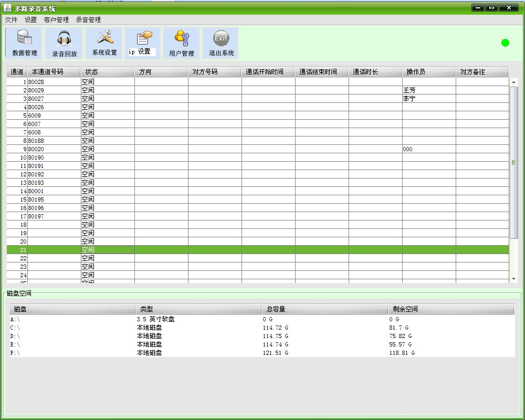
Task: Click the green status indicator dot
Action: tap(504, 42)
